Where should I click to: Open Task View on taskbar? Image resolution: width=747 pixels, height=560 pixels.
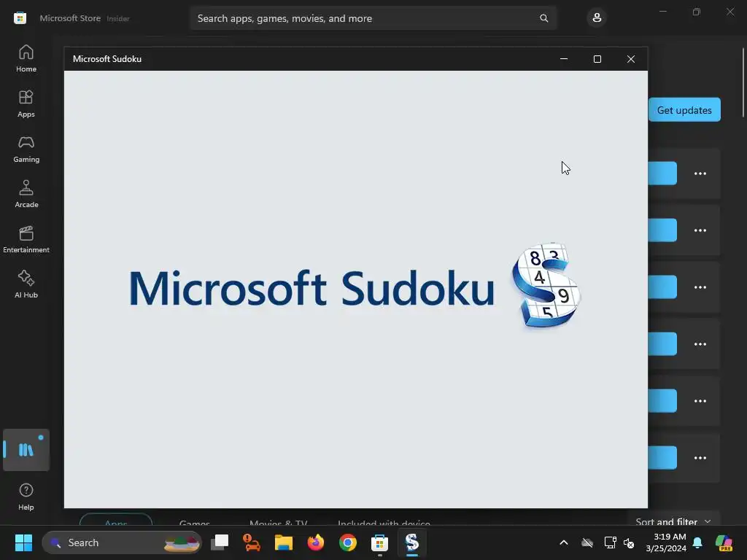click(x=220, y=542)
